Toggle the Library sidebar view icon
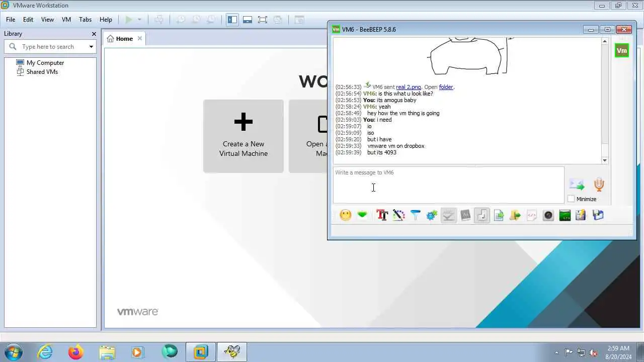 coord(232,20)
